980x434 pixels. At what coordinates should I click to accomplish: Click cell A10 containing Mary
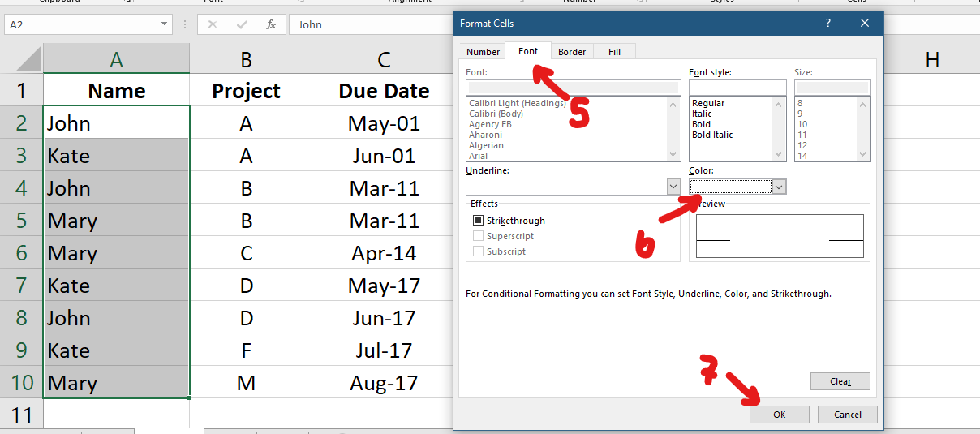click(116, 383)
